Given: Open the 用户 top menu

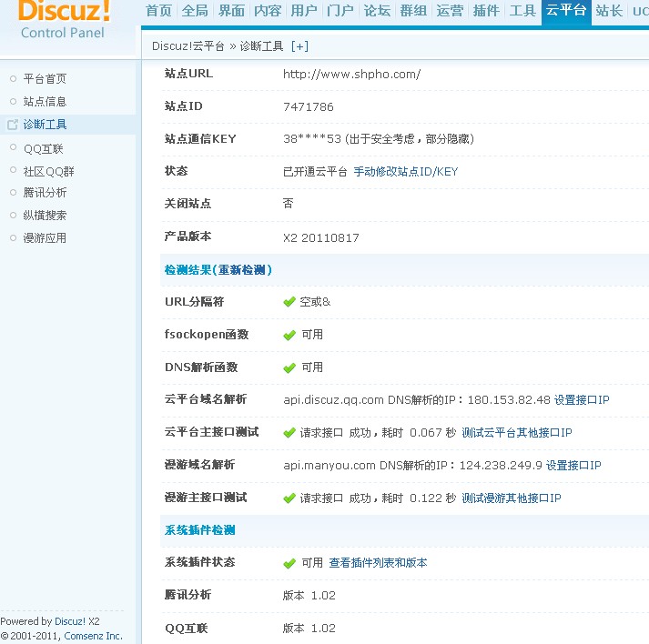Looking at the screenshot, I should 304,10.
